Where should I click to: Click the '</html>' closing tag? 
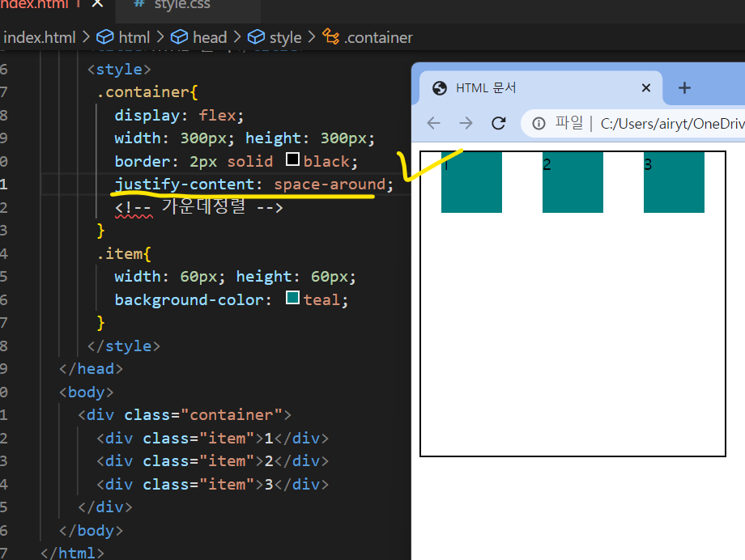pos(72,553)
